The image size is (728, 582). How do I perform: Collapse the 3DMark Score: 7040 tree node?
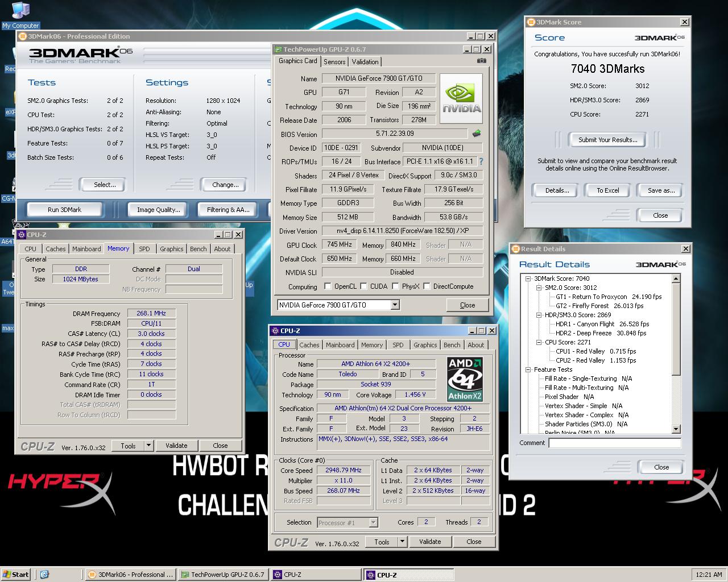coord(528,278)
